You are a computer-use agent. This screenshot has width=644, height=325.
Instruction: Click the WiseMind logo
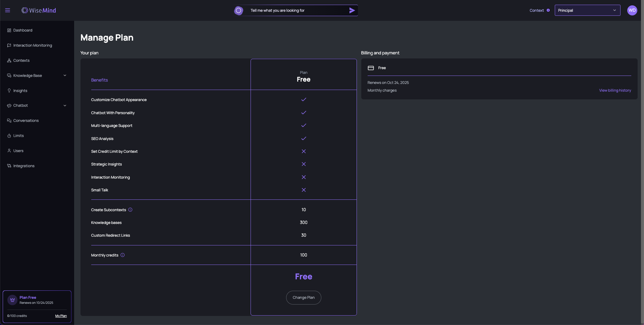tap(39, 10)
